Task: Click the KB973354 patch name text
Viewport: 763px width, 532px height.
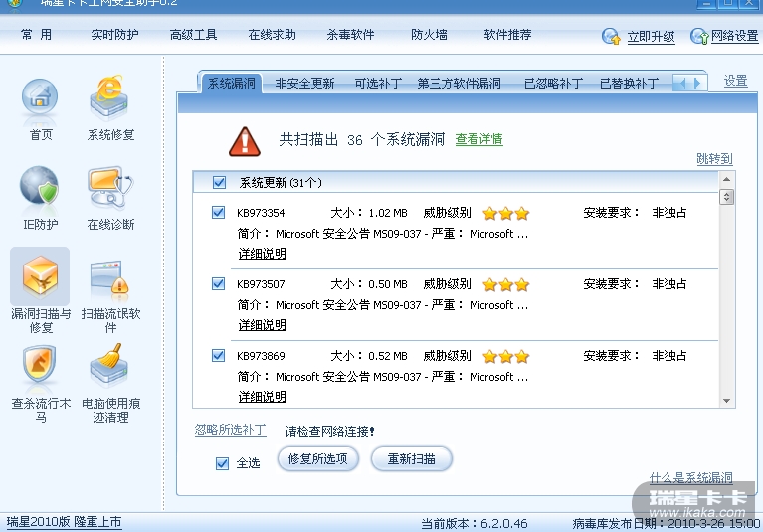Action: [x=261, y=213]
